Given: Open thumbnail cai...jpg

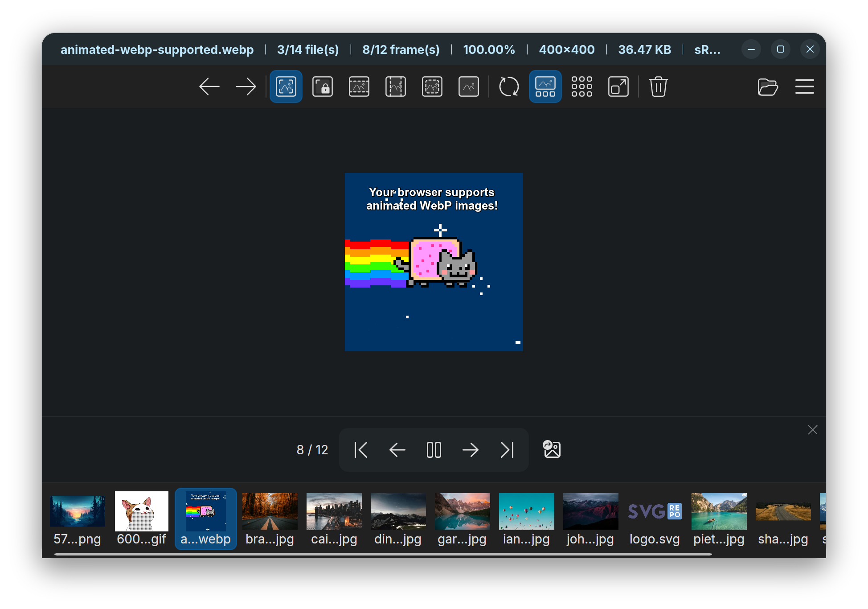Looking at the screenshot, I should (x=334, y=519).
